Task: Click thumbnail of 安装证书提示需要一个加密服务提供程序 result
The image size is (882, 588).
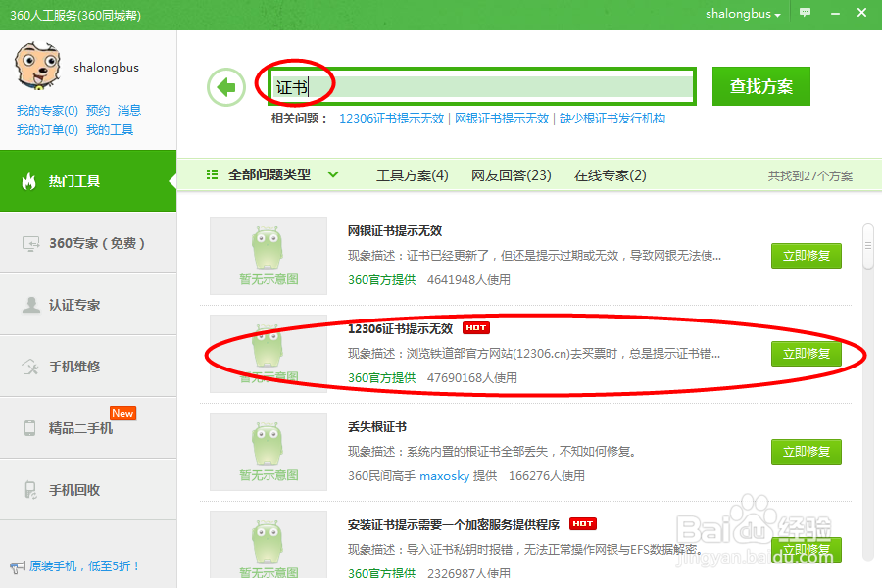Action: click(269, 545)
